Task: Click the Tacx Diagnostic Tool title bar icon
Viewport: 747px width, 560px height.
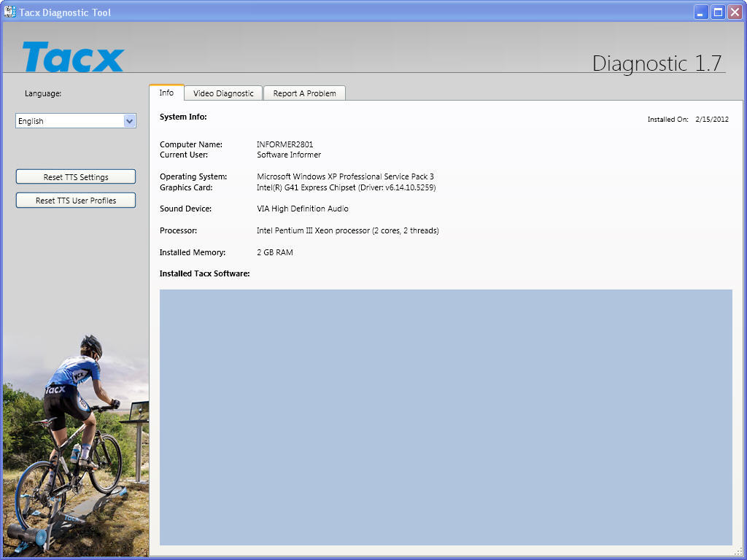Action: [x=10, y=12]
